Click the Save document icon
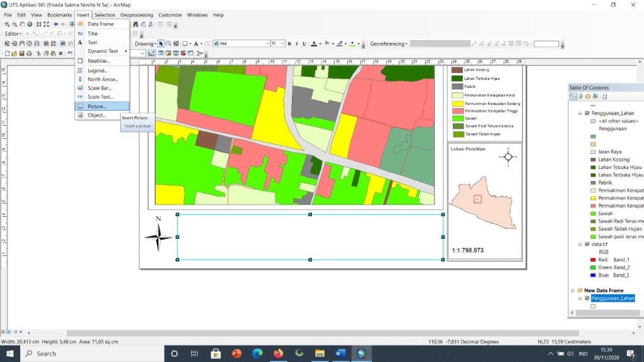Viewport: 644px width, 362px height. pos(22,53)
